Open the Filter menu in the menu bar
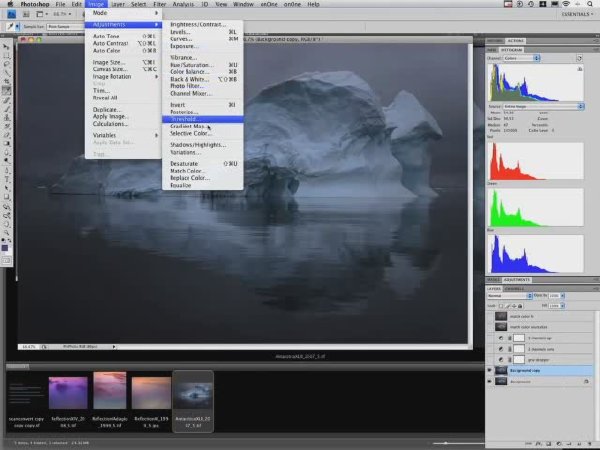This screenshot has width=600, height=450. coord(159,4)
